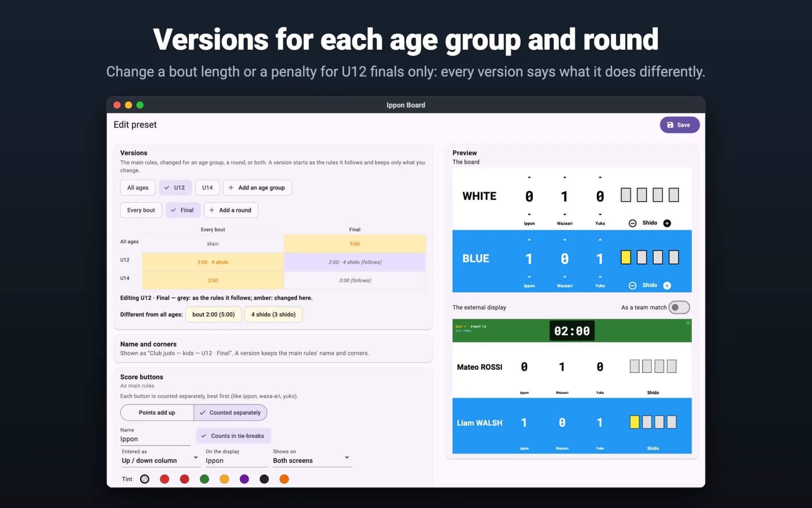Select the 'no tint' swatch
Screen dimensions: 812x508
point(145,479)
